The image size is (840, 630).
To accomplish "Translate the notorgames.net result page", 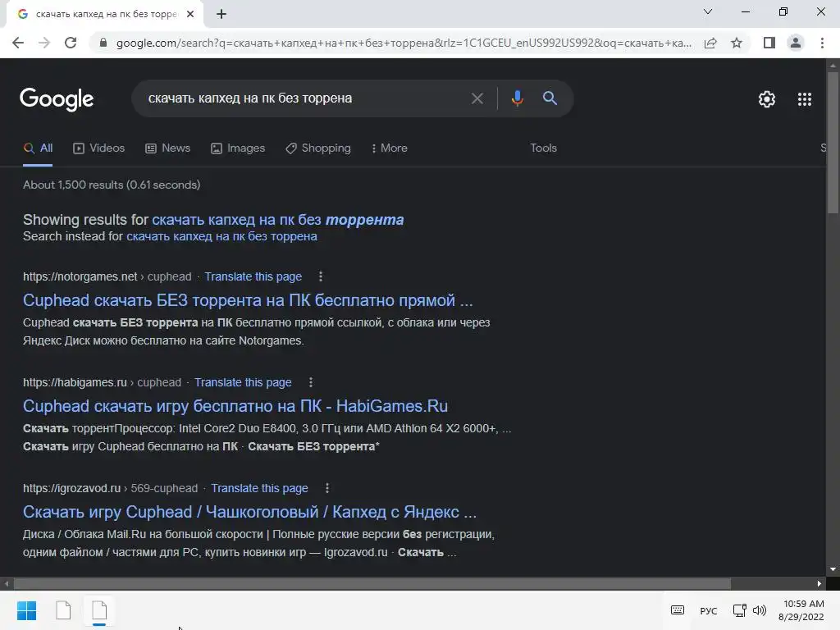I will pyautogui.click(x=253, y=277).
